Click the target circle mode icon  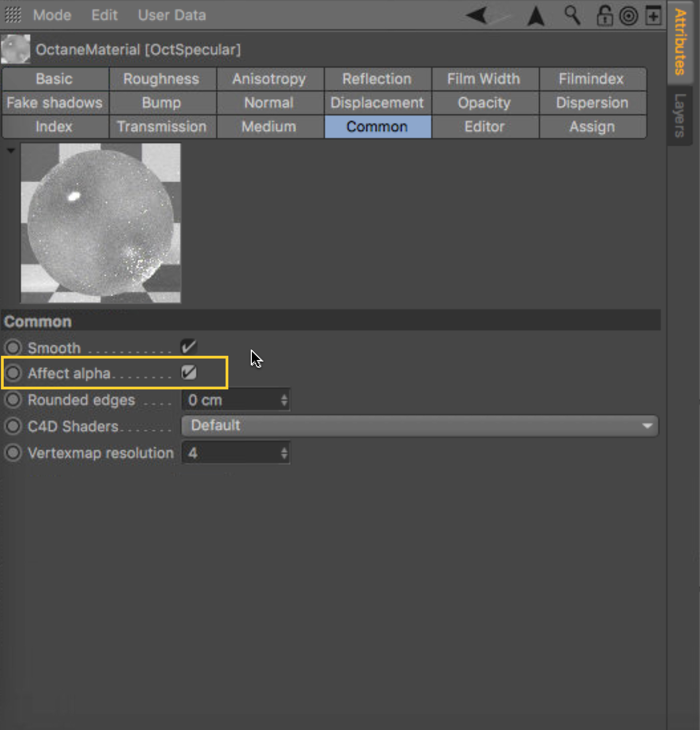coord(628,16)
